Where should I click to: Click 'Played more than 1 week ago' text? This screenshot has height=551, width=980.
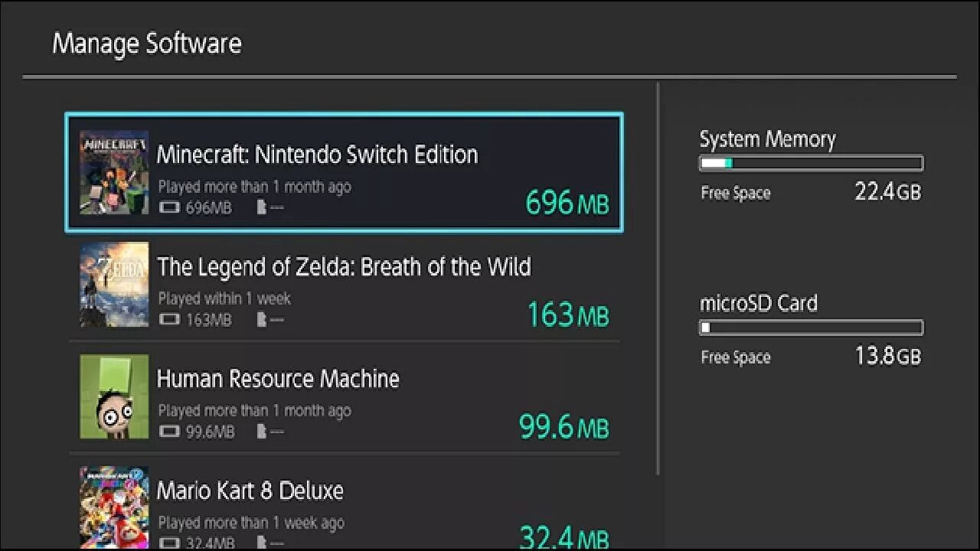coord(251,523)
